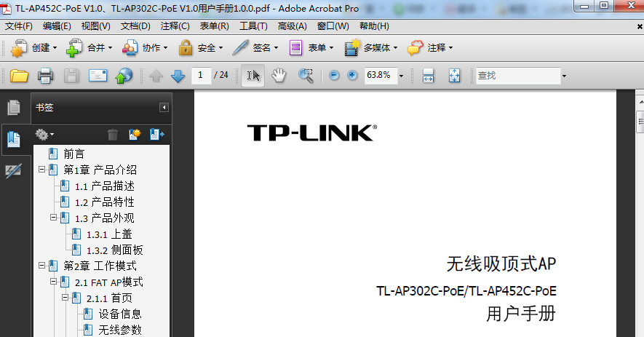Open the 帮助(H) menu
Viewport: 644px width, 337px height.
374,26
